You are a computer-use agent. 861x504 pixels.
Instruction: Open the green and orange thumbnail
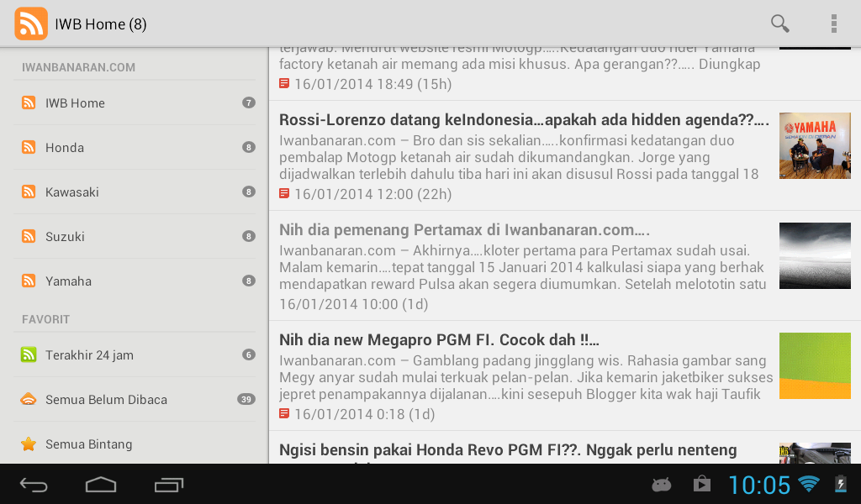[815, 365]
